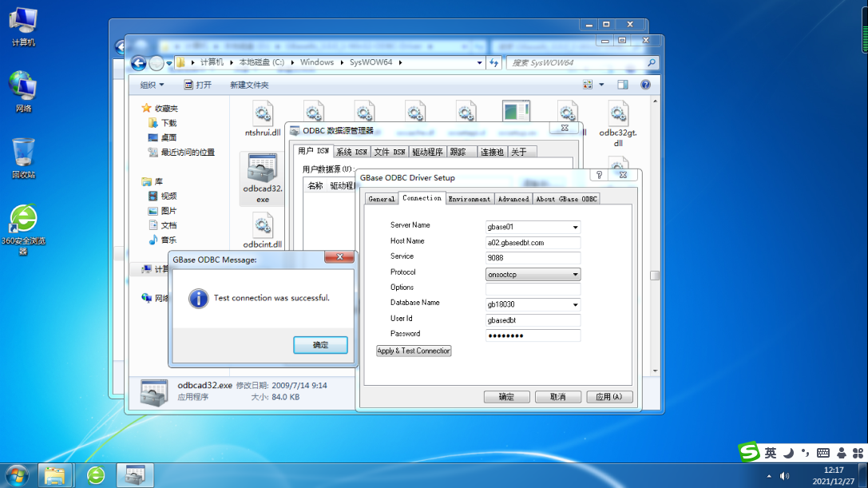This screenshot has width=868, height=488.
Task: Switch to the 驱动程序 tab
Action: (x=427, y=152)
